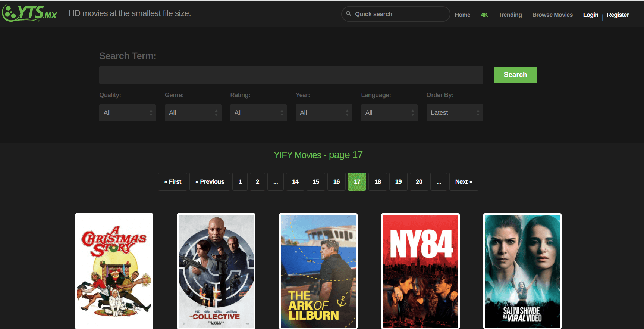This screenshot has height=329, width=644.
Task: Open Browse Movies in navigation
Action: pyautogui.click(x=552, y=15)
